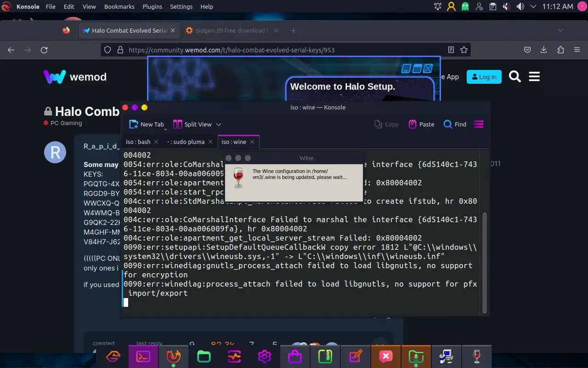
Task: Launch Firefox from the dock
Action: pyautogui.click(x=174, y=356)
